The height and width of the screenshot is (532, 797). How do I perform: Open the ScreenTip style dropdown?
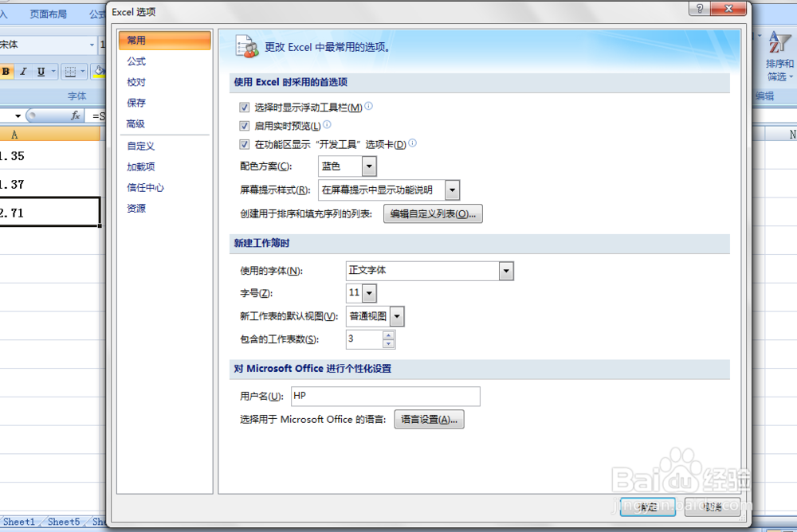click(452, 190)
